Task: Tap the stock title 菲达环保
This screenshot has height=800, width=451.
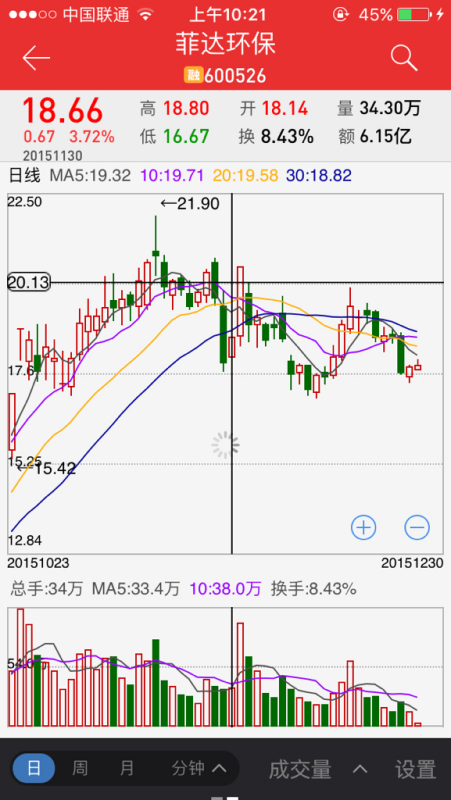Action: pos(226,44)
